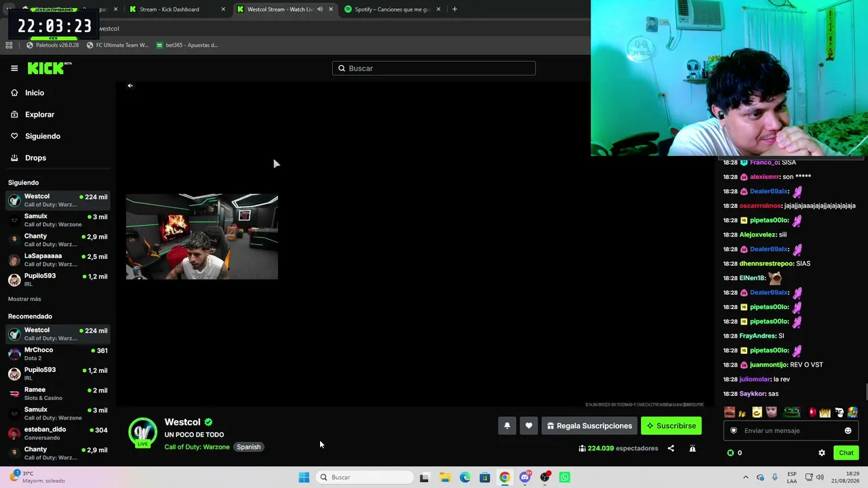The width and height of the screenshot is (868, 488).
Task: Mute the Westcol Stream browser tab audio
Action: tap(320, 9)
